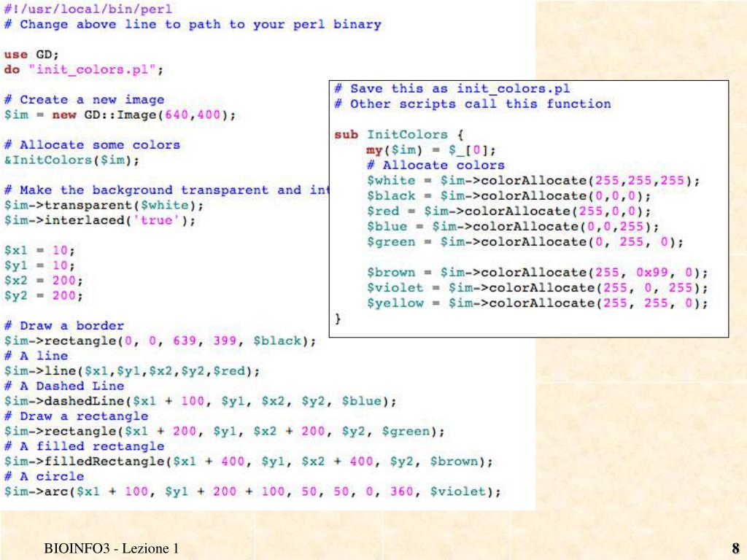Click the 'use GD;' statement

pyautogui.click(x=31, y=54)
